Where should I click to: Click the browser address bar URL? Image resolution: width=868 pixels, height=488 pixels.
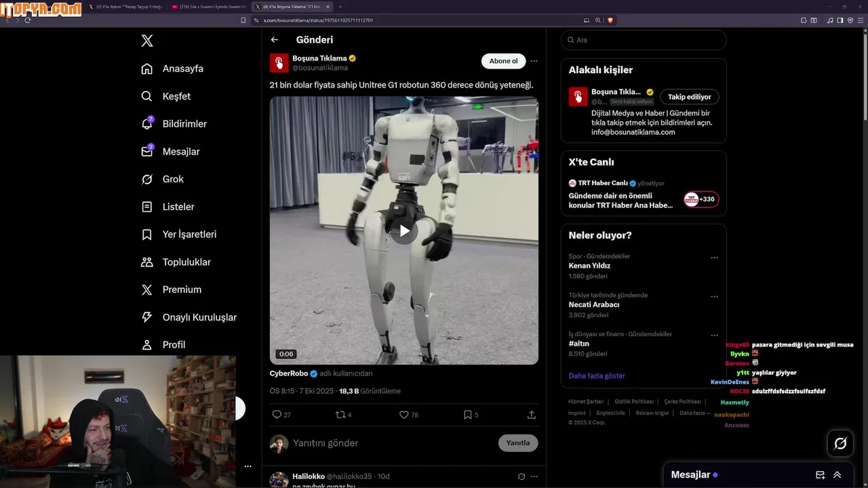pyautogui.click(x=318, y=20)
